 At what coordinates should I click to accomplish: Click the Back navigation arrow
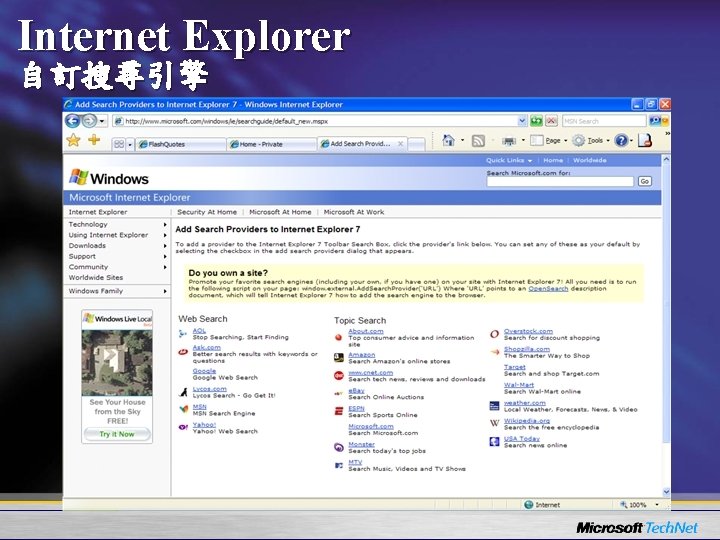(73, 121)
